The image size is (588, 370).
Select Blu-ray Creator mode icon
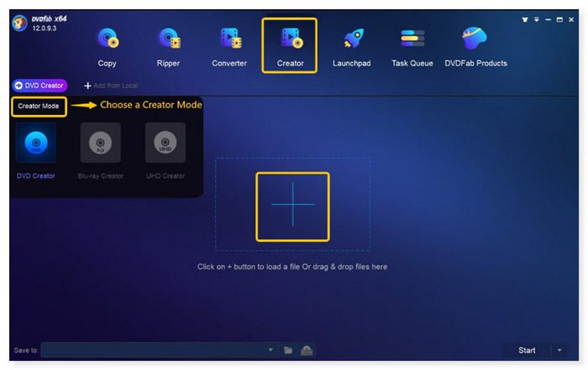click(x=101, y=143)
